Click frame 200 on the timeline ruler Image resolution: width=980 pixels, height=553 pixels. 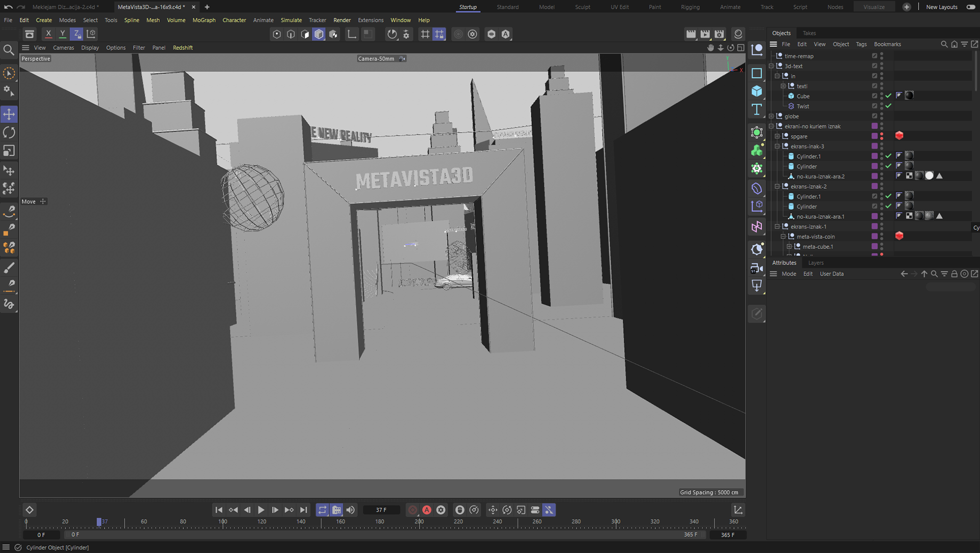419,522
